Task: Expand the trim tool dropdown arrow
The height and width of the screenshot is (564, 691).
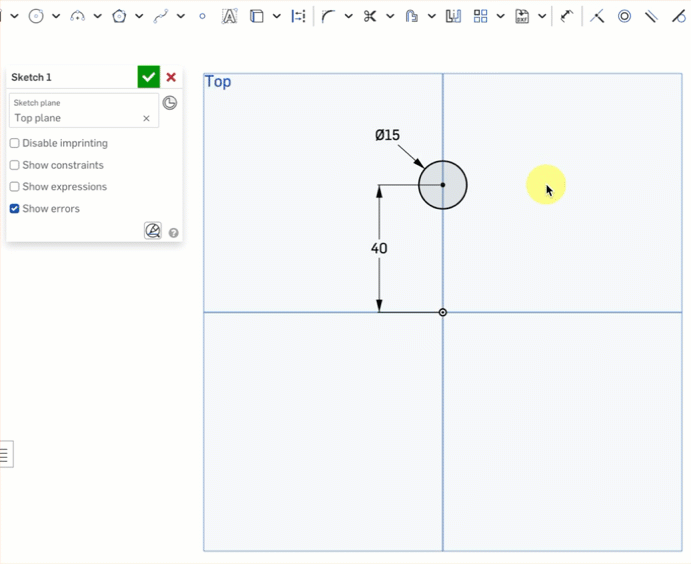Action: coord(390,16)
